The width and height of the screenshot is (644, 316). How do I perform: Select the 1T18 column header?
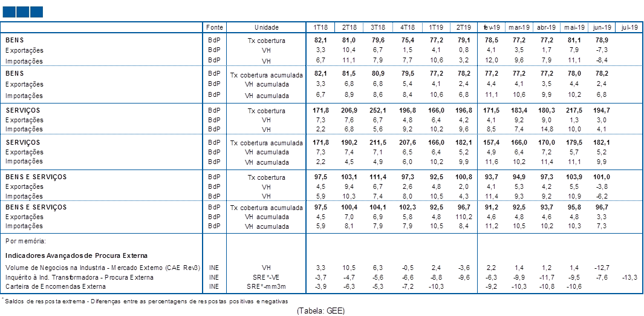coord(320,27)
